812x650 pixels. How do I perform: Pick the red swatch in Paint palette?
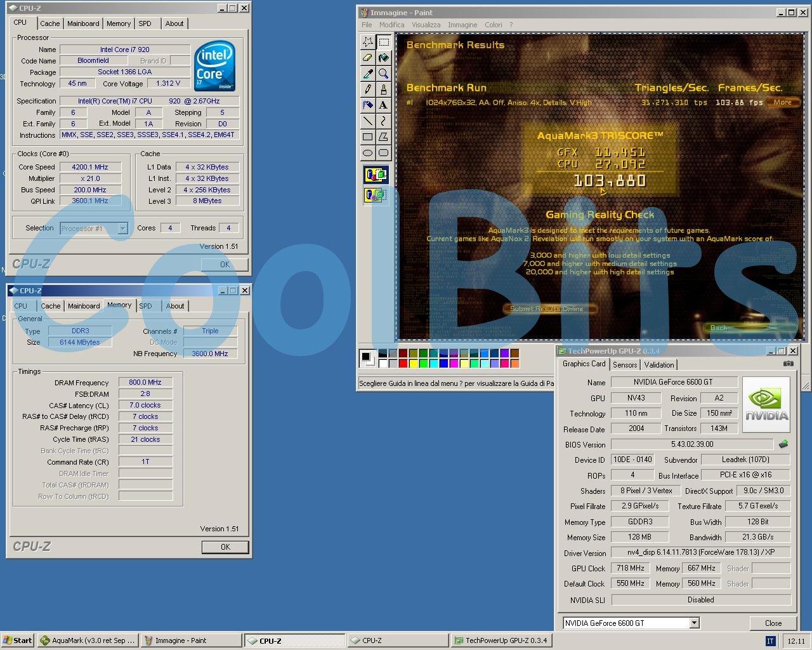[403, 364]
